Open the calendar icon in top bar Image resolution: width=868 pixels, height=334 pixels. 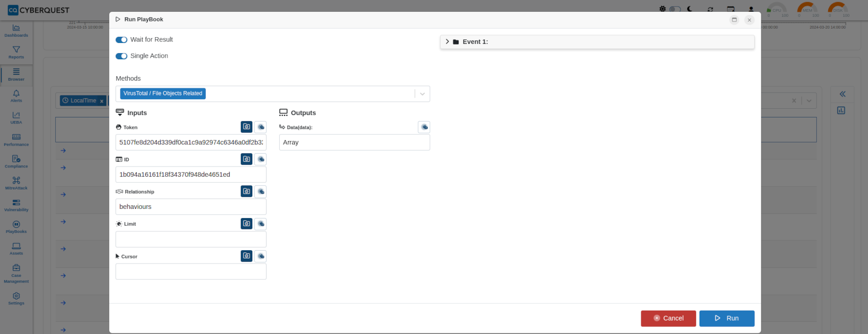(731, 9)
